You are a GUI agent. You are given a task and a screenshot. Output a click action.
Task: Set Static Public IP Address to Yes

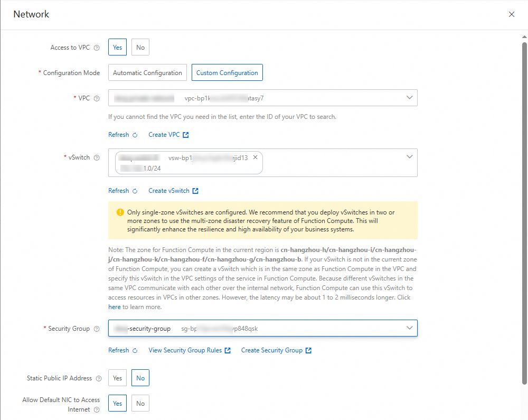tap(118, 378)
